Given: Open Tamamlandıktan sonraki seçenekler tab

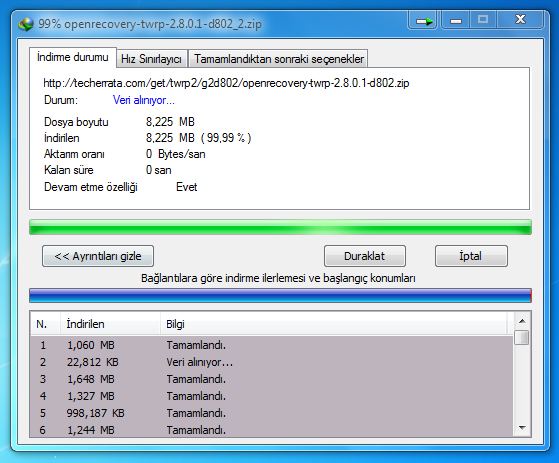Looking at the screenshot, I should [279, 59].
